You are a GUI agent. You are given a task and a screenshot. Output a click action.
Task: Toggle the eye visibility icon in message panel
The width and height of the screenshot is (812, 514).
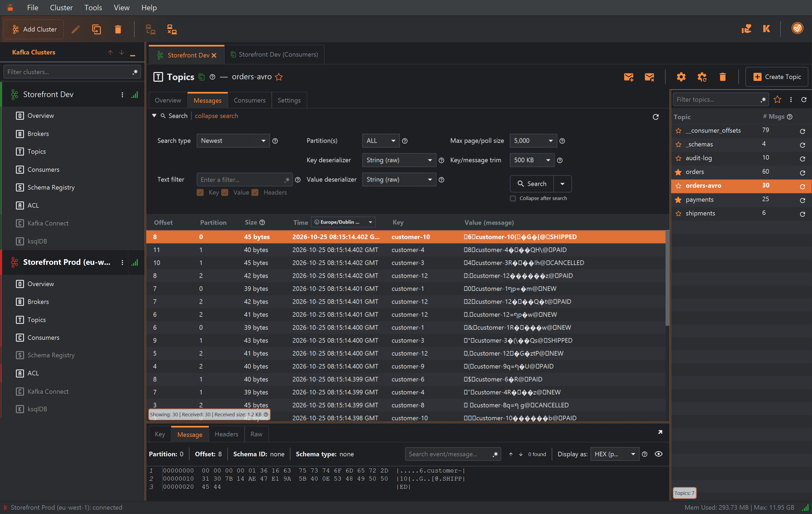[x=658, y=454]
